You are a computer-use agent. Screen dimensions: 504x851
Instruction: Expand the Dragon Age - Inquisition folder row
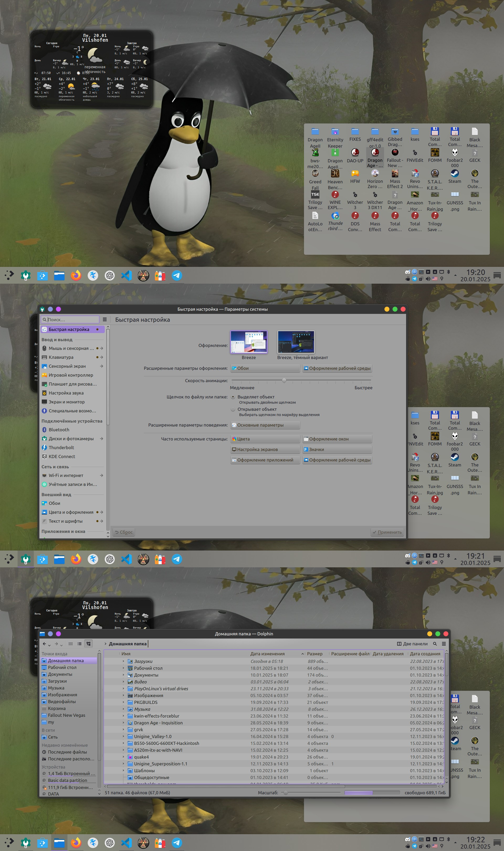coord(123,723)
